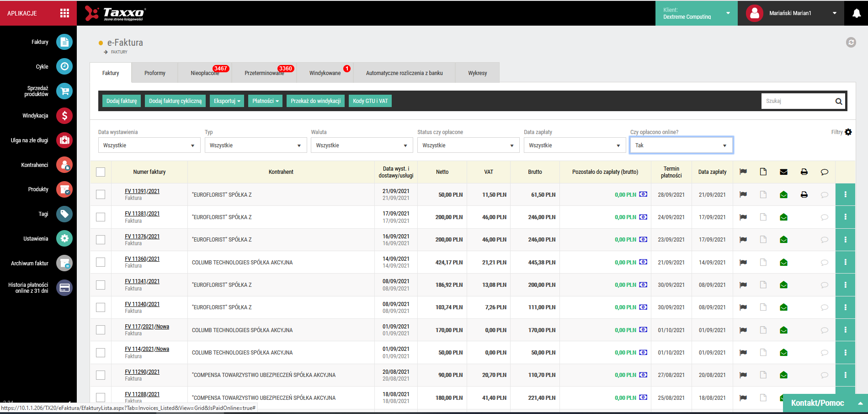The image size is (868, 414).
Task: Click the refresh icon near e-Faktura title
Action: click(x=851, y=43)
